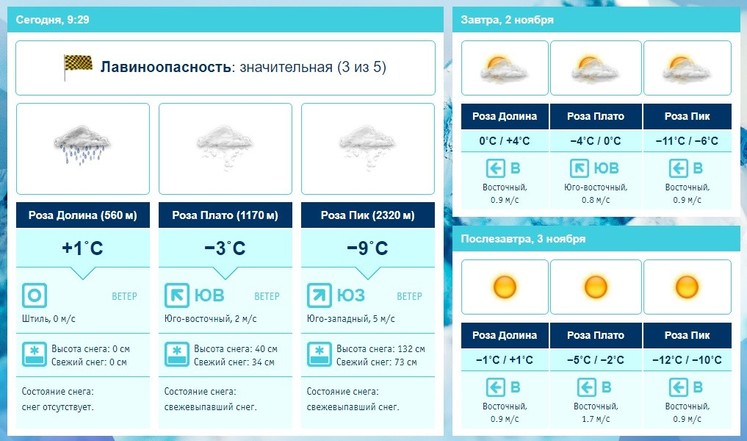Click the calm wind icon under Роза Долина
The height and width of the screenshot is (441, 747).
pyautogui.click(x=35, y=295)
